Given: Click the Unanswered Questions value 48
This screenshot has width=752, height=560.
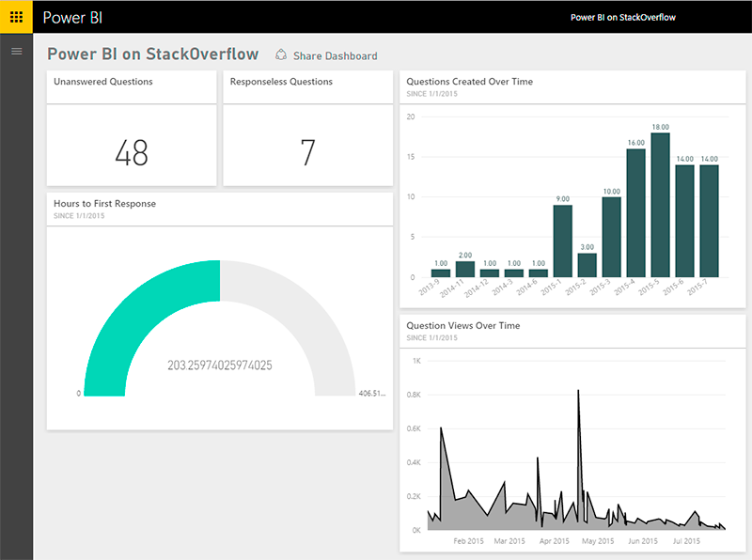Looking at the screenshot, I should 132,153.
